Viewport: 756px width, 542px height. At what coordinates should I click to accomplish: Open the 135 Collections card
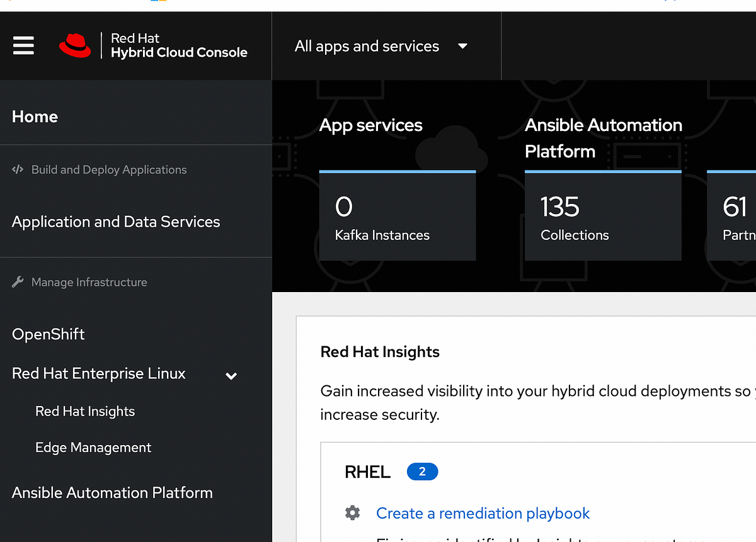pos(603,216)
